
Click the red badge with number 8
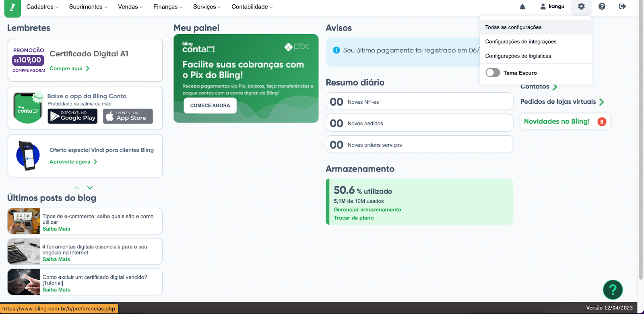click(602, 122)
